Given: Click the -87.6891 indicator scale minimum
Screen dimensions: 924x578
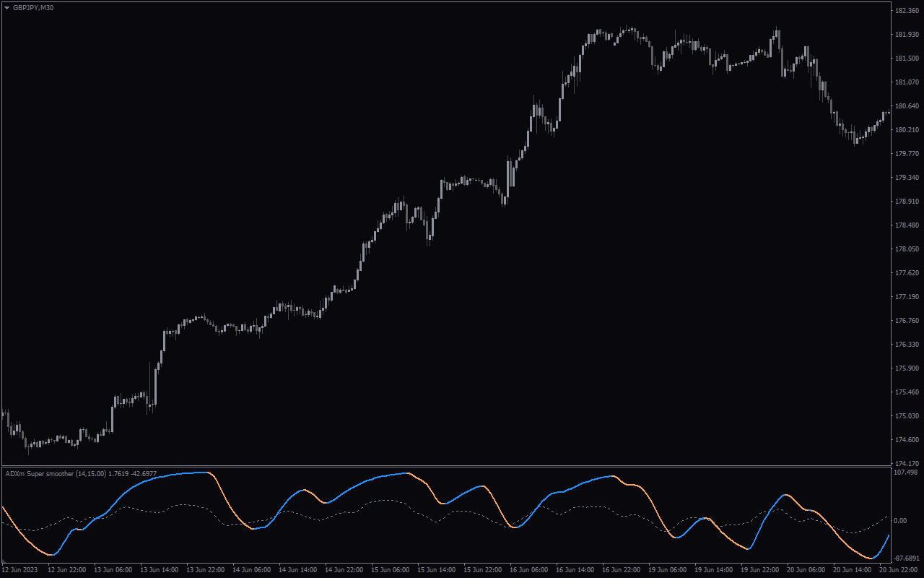Looking at the screenshot, I should [907, 558].
